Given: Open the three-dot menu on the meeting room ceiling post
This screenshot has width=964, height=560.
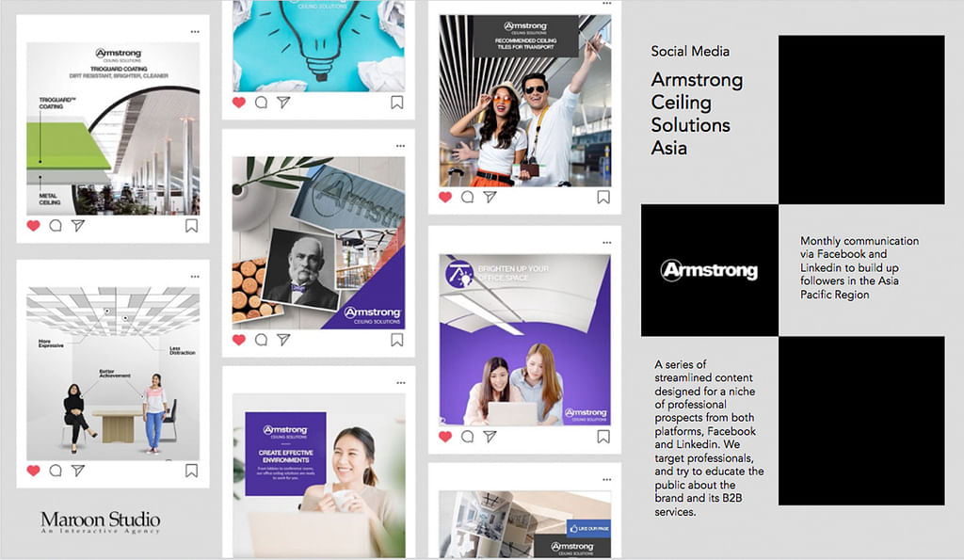Looking at the screenshot, I should (195, 277).
